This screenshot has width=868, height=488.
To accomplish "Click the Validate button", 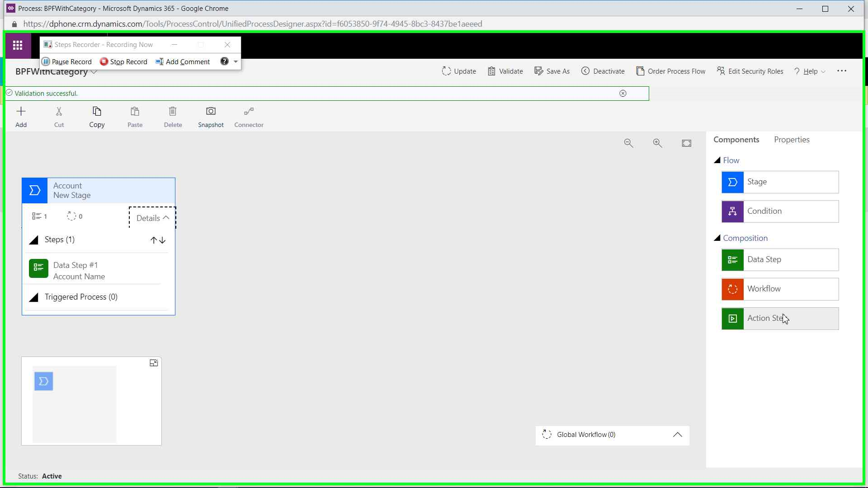I will [505, 71].
